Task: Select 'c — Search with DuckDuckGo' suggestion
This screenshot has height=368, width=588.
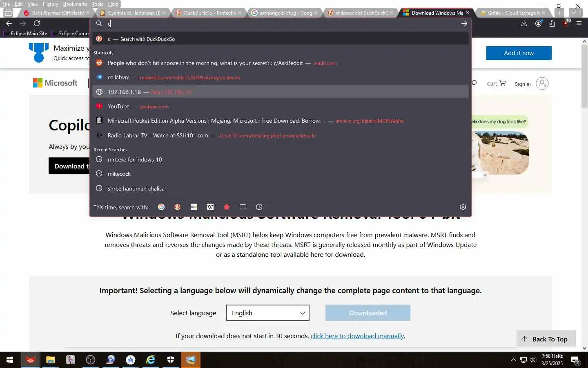Action: tap(280, 39)
